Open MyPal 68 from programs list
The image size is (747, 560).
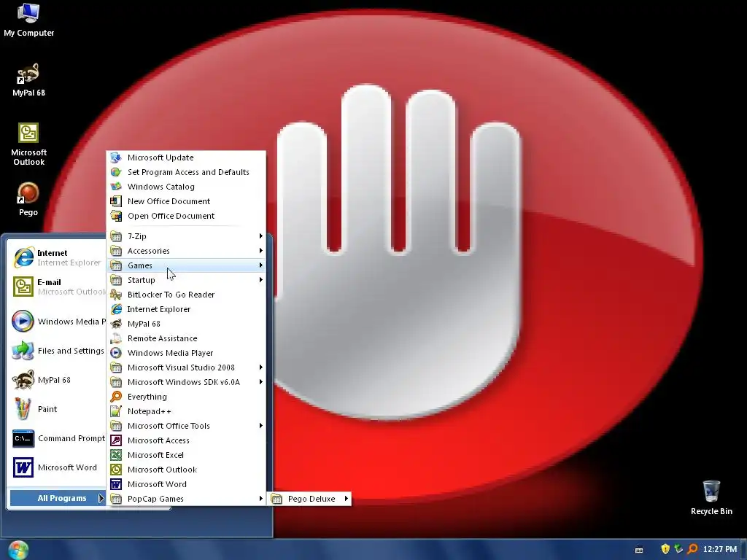tap(186, 324)
